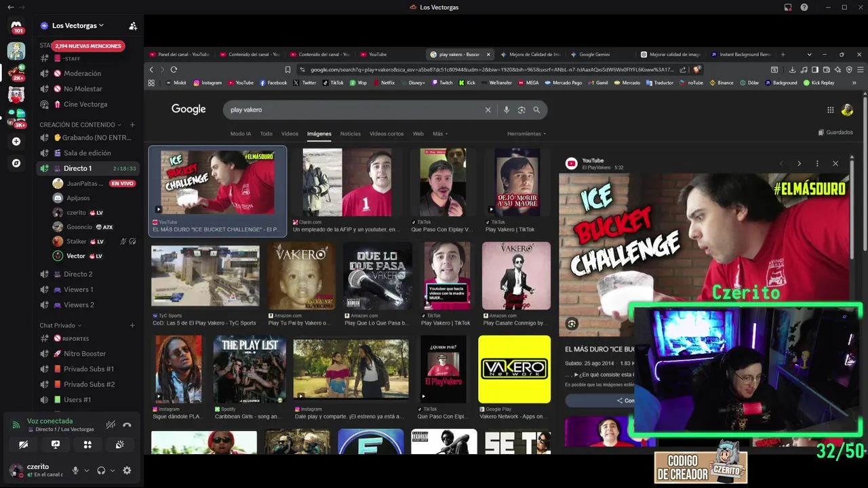Image resolution: width=868 pixels, height=488 pixels.
Task: Add a server with the plus icon
Action: [16, 142]
